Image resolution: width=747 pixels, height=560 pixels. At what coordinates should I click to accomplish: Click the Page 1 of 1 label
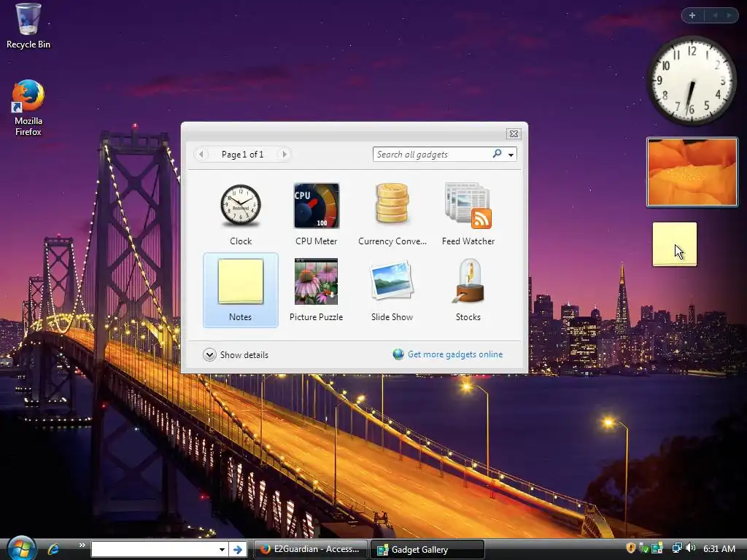242,155
